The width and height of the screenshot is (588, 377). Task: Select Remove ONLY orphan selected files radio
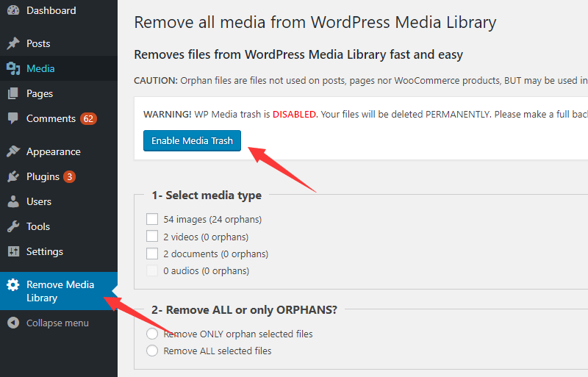click(x=152, y=334)
